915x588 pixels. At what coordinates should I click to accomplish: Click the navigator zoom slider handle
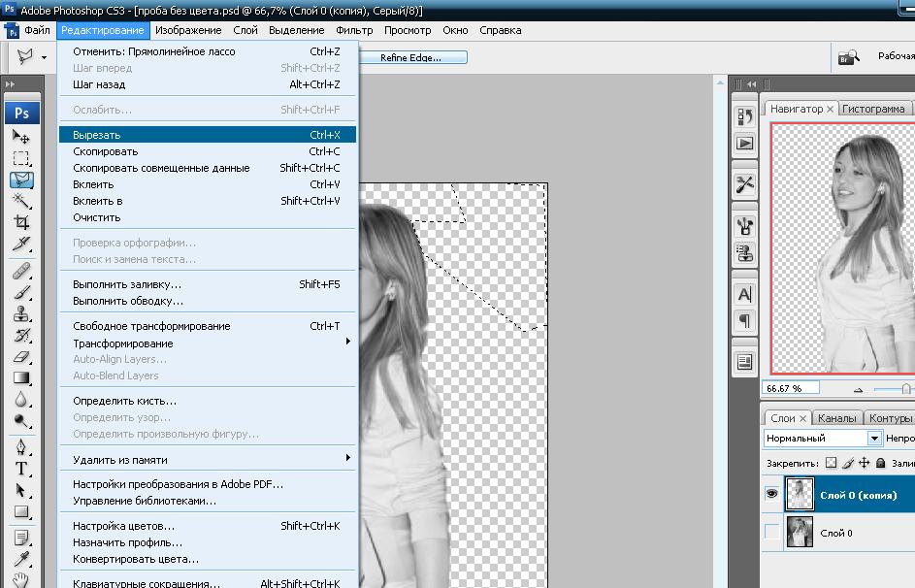point(905,389)
